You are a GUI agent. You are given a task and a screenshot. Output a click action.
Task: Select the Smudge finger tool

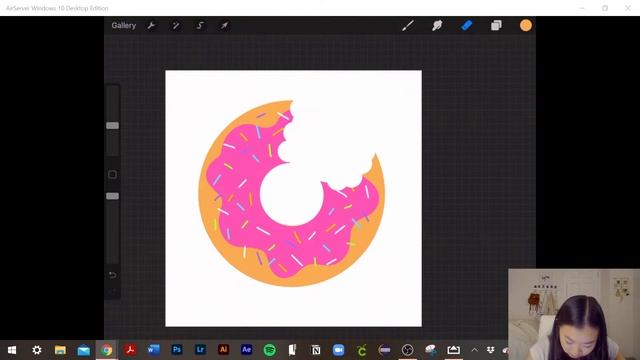coord(437,25)
